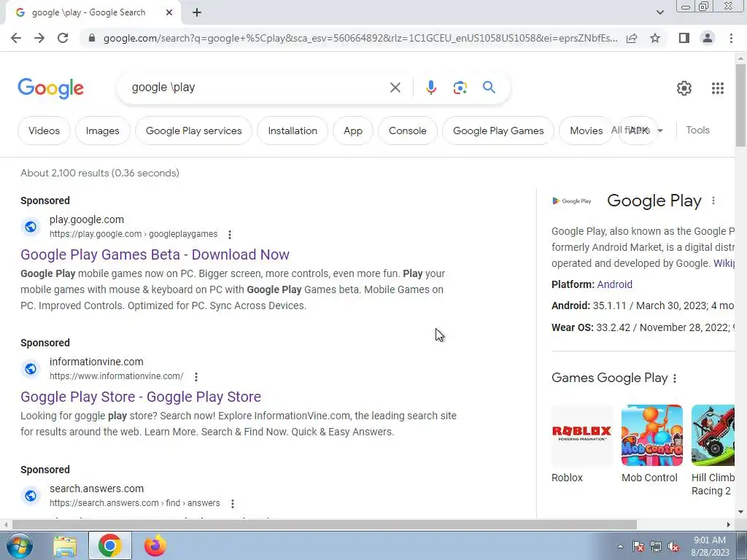The height and width of the screenshot is (560, 747).
Task: Open options for play.google.com ad
Action: (230, 234)
